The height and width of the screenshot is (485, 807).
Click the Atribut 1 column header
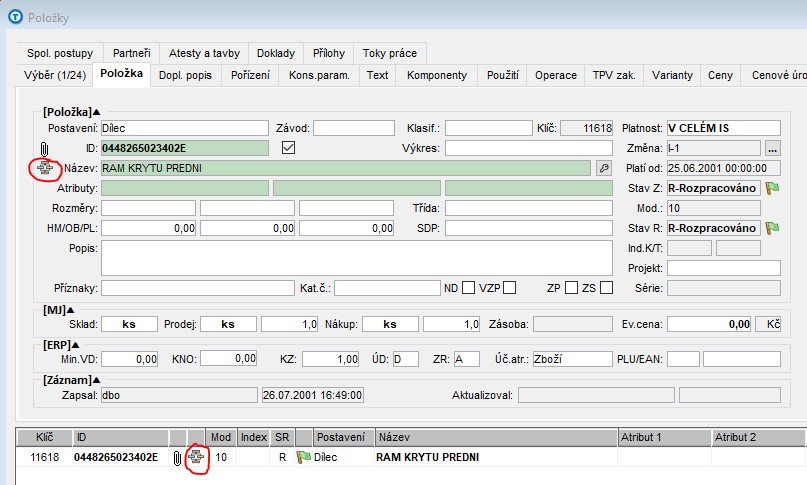point(664,437)
